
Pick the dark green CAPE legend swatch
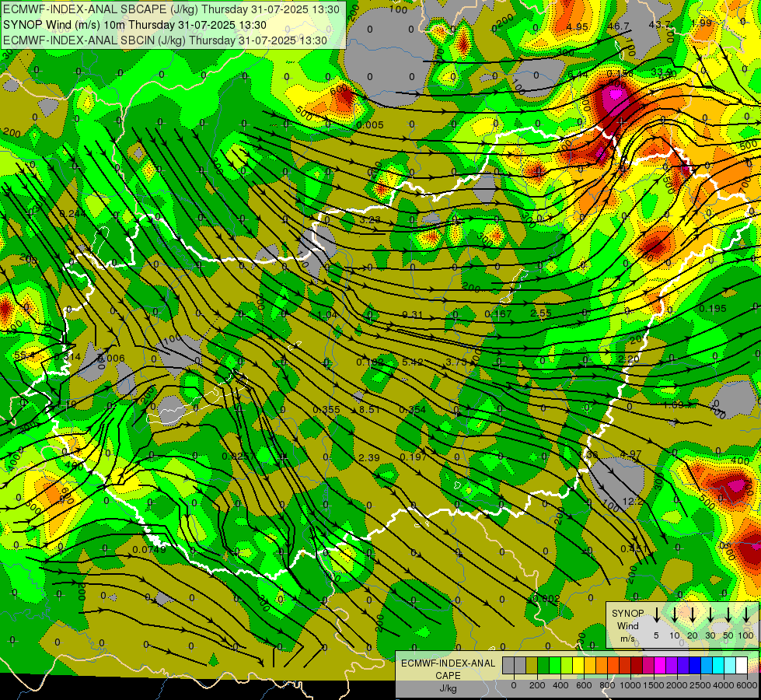543,665
